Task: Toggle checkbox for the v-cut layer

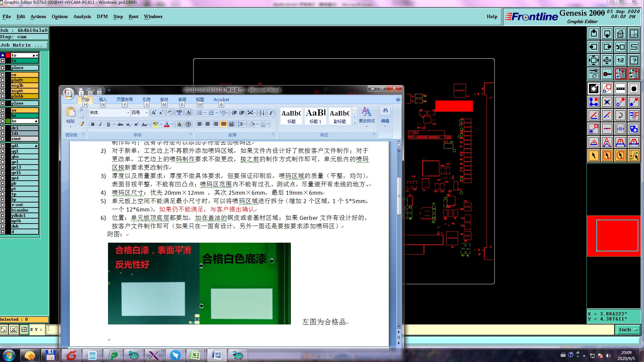Action: tap(3, 205)
